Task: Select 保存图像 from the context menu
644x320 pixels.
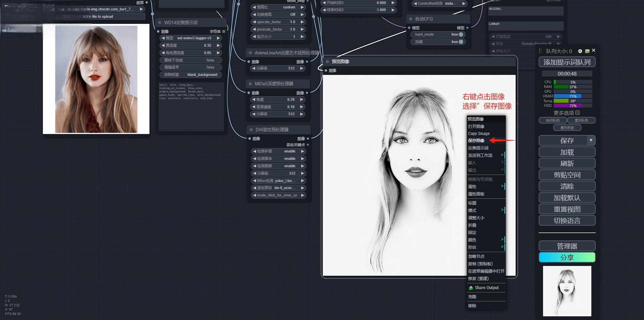Action: (476, 141)
